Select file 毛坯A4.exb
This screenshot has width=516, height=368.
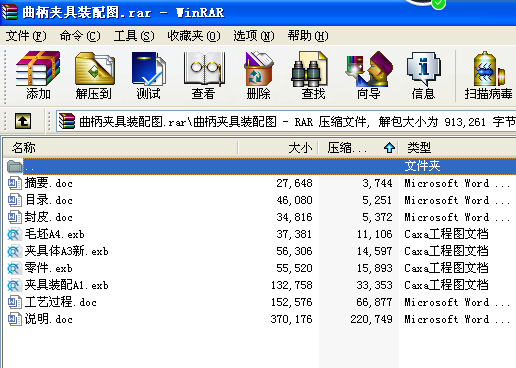[x=55, y=234]
